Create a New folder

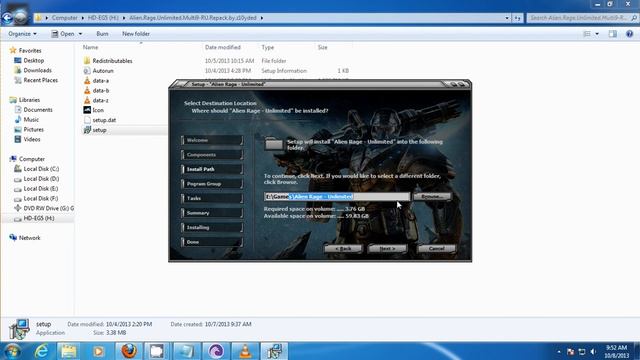136,34
